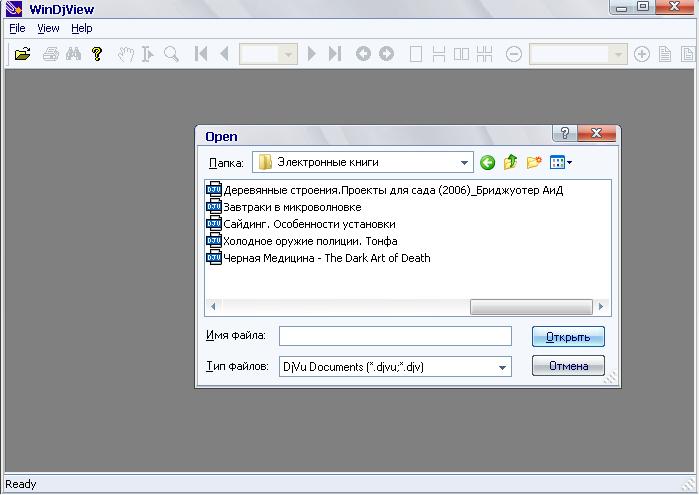Image resolution: width=699 pixels, height=495 pixels.
Task: Click the navigate back round arrow icon
Action: click(x=363, y=54)
